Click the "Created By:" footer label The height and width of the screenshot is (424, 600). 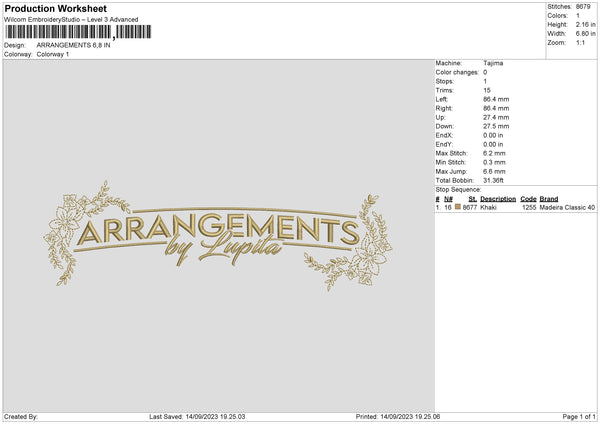click(21, 417)
